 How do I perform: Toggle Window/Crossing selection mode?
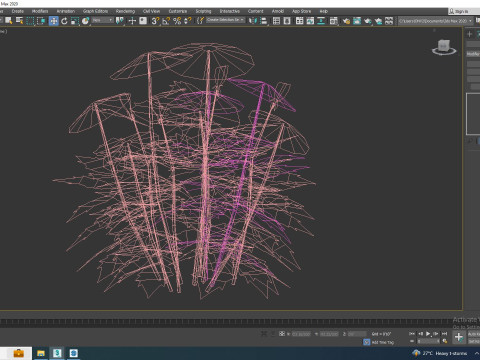(x=41, y=21)
